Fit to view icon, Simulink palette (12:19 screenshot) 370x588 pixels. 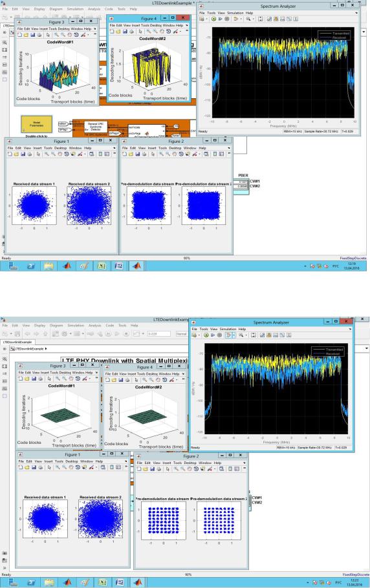coord(5,50)
